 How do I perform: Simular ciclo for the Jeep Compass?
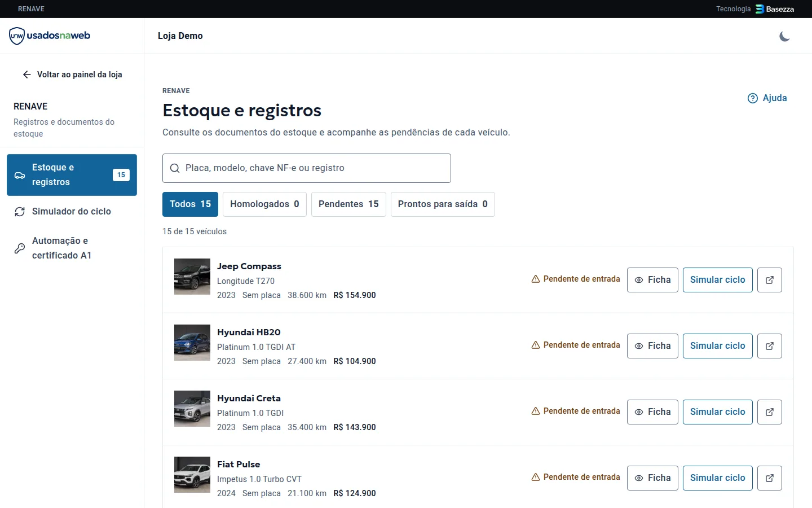(x=718, y=280)
